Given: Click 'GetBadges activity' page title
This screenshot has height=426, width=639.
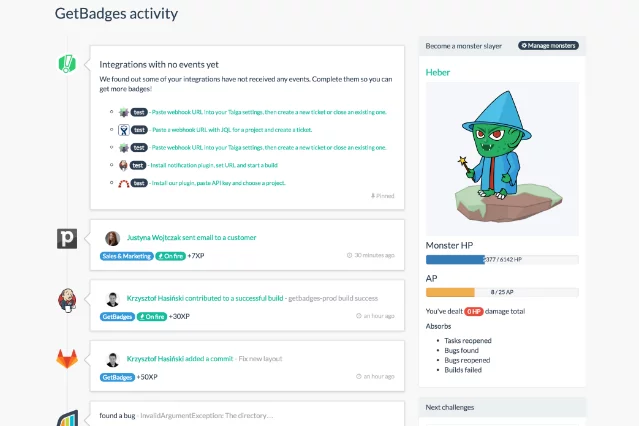Looking at the screenshot, I should click(116, 13).
